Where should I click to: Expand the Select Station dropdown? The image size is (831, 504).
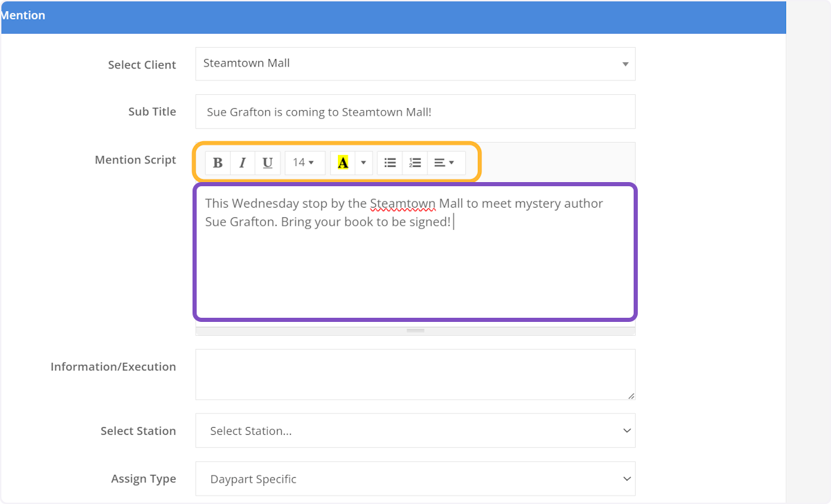click(415, 431)
